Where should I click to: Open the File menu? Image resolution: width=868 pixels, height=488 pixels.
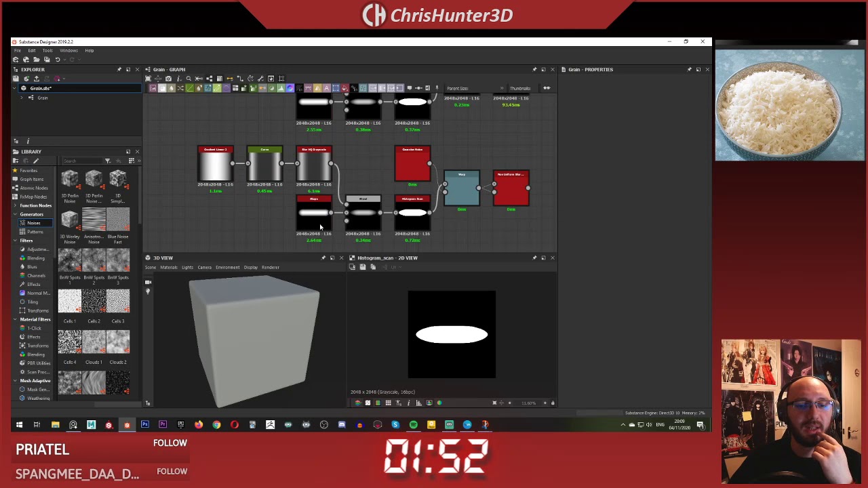pyautogui.click(x=18, y=50)
